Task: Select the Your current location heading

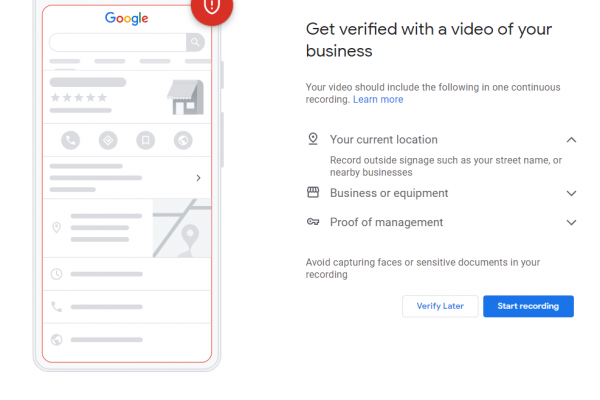Action: pos(383,140)
